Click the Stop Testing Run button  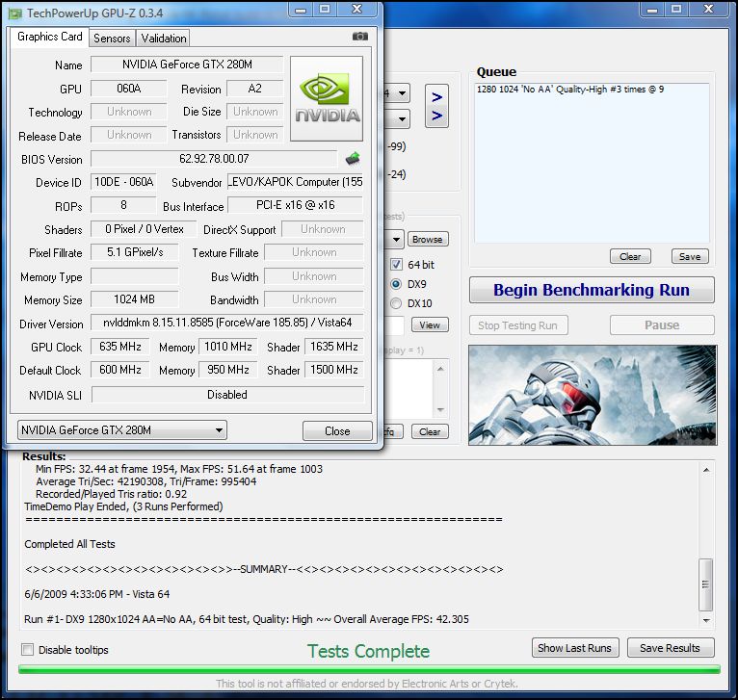(518, 325)
